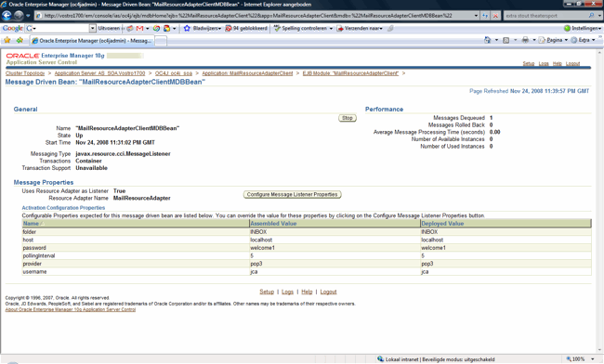Open the search provider options dropdown
The height and width of the screenshot is (364, 604).
(599, 16)
